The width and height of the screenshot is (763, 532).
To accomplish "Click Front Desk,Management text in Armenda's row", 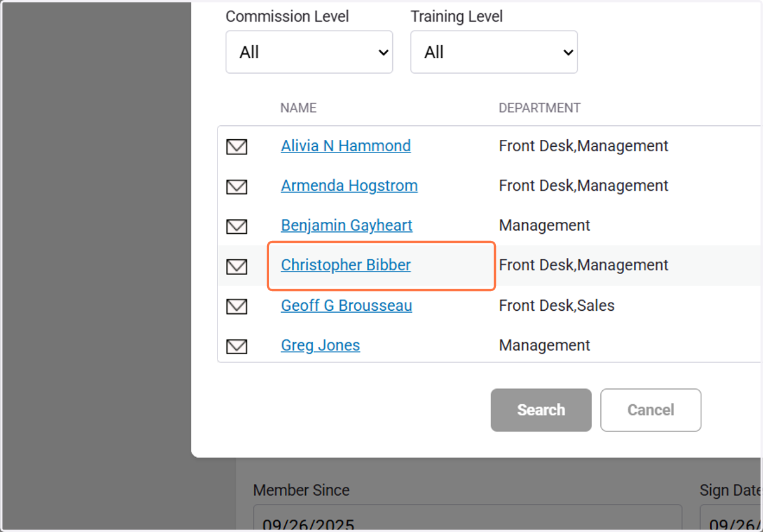I will click(x=583, y=186).
